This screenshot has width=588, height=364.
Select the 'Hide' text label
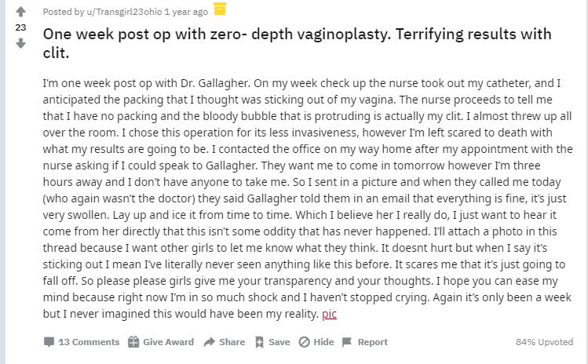(x=323, y=342)
